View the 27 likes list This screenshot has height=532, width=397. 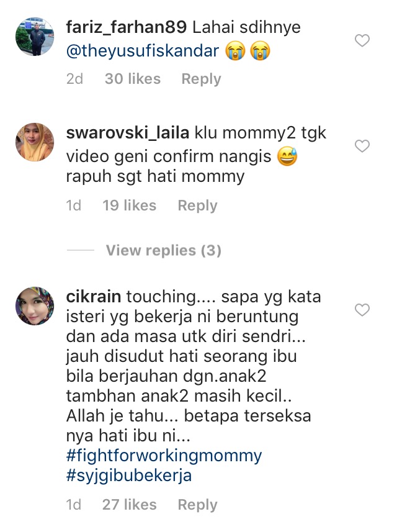(x=130, y=505)
